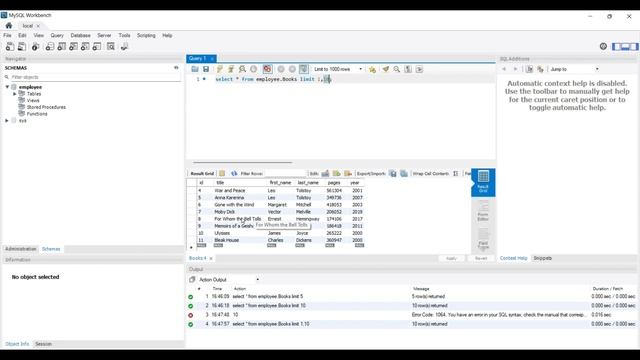Open the Query menu

(57, 36)
